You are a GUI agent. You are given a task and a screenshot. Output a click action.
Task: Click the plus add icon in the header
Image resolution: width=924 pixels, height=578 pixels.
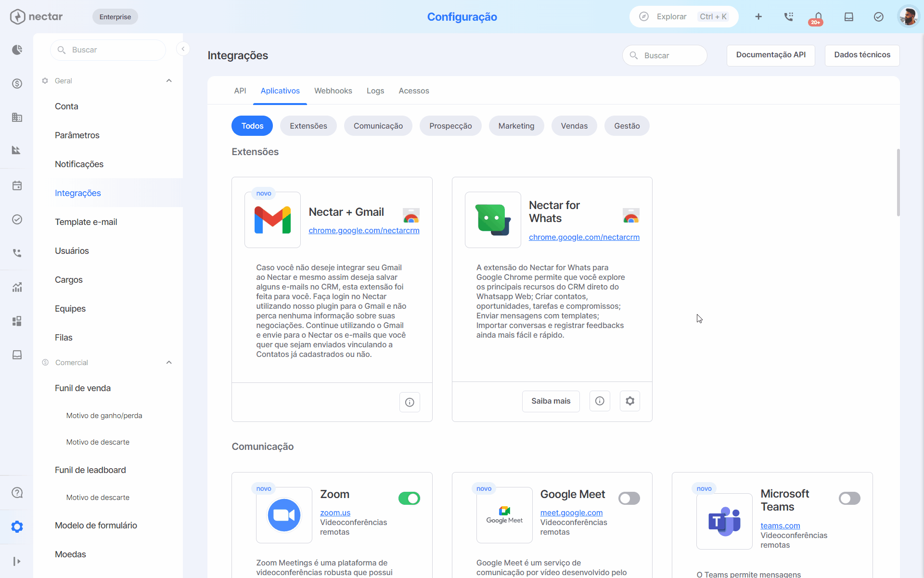tap(758, 17)
